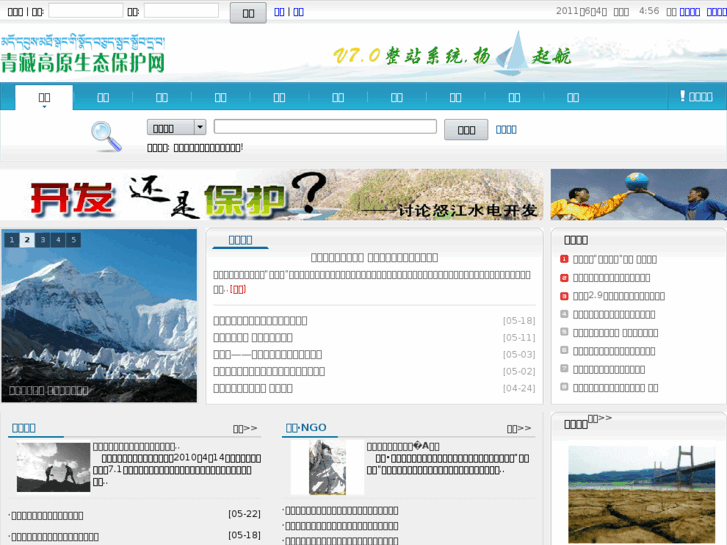Click the red number 1 ranking badge
This screenshot has width=727, height=545.
pyautogui.click(x=564, y=259)
